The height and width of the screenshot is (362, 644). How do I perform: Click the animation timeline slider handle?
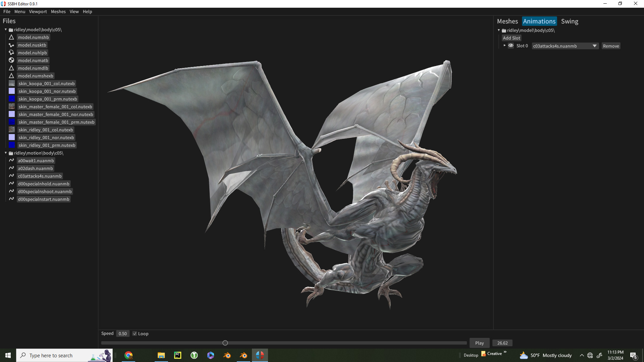(x=225, y=343)
